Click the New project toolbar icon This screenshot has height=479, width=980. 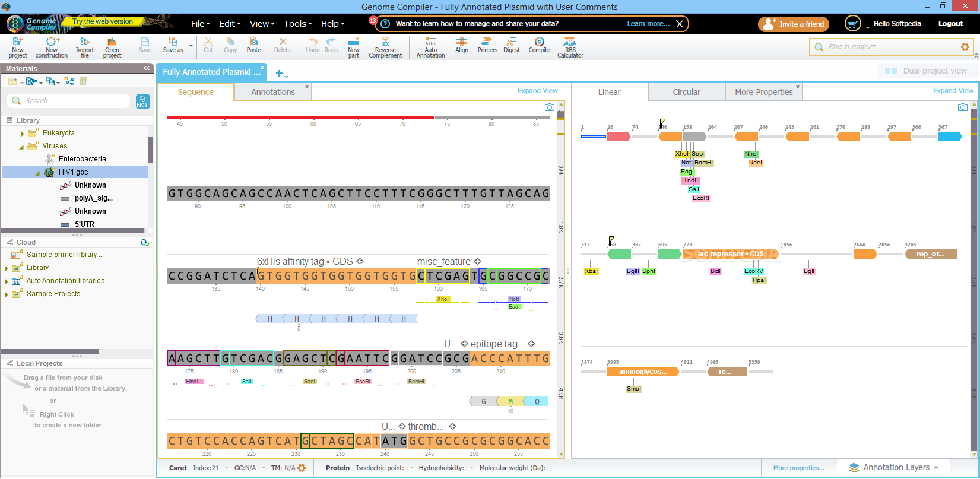[x=18, y=47]
